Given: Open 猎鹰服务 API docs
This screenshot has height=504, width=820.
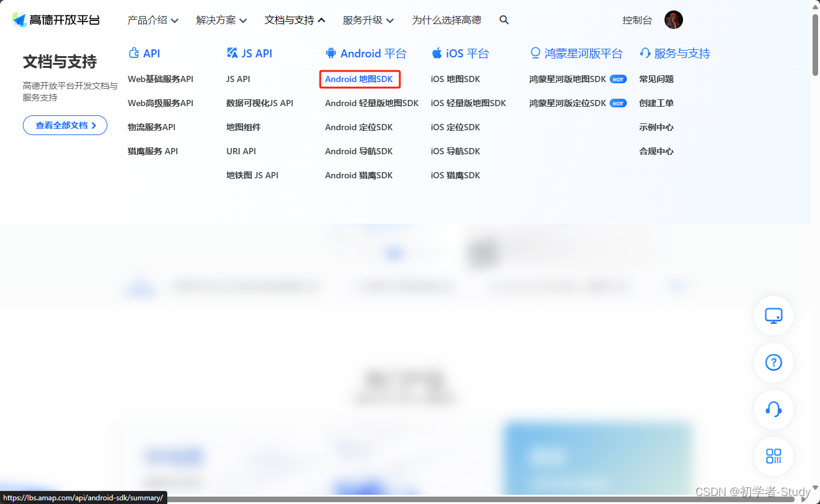Looking at the screenshot, I should point(153,151).
